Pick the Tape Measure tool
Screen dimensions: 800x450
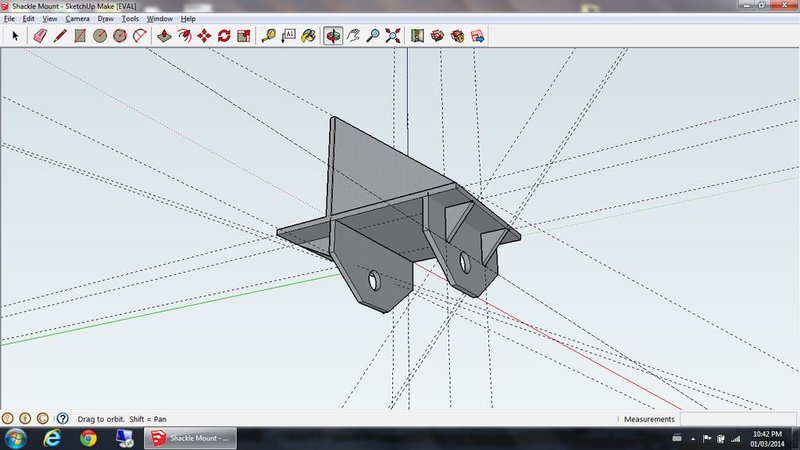[268, 36]
